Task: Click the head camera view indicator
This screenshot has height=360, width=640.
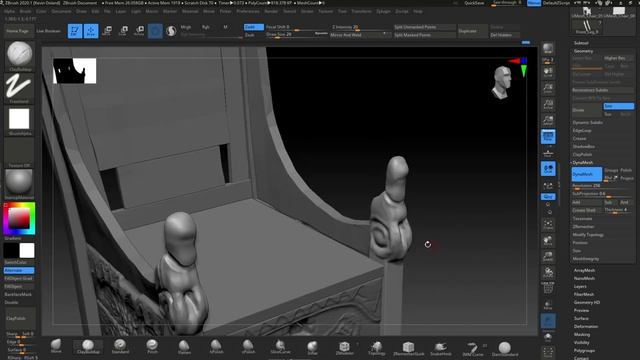Action: click(502, 82)
